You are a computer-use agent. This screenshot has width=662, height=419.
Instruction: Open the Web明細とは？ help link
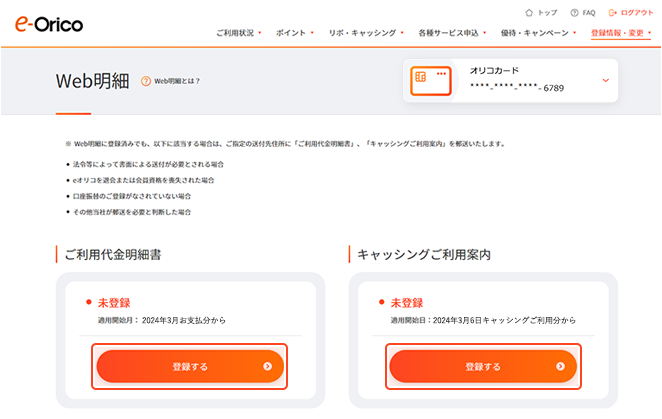tap(176, 81)
